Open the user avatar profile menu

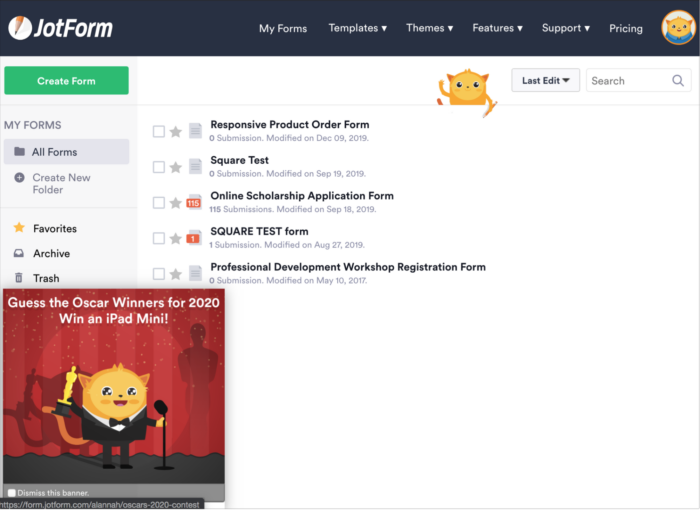tap(679, 28)
